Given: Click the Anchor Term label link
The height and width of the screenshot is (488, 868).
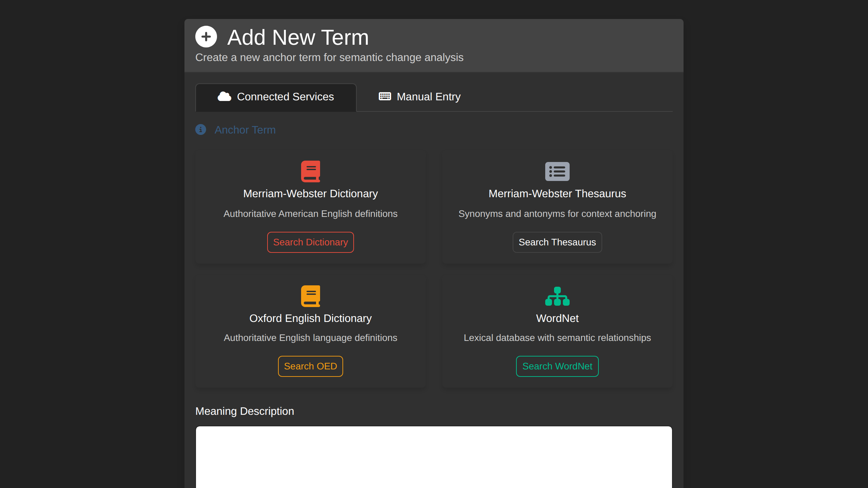Looking at the screenshot, I should 245,130.
